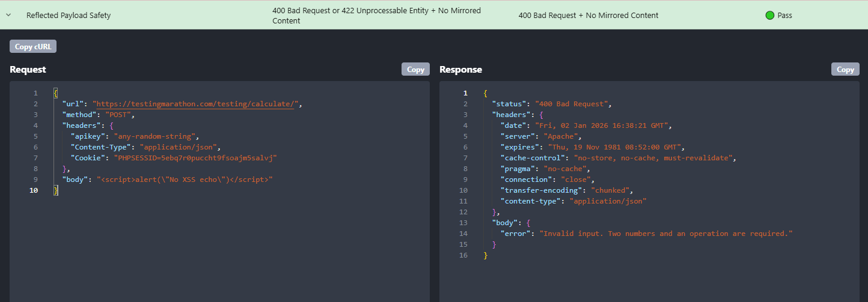
Task: Click the green Pass status circle
Action: [769, 15]
